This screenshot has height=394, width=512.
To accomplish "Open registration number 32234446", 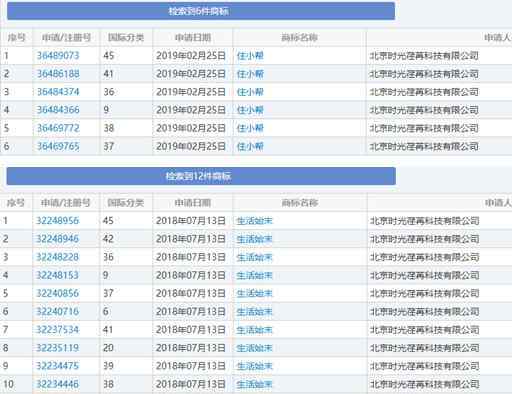I will pos(57,384).
